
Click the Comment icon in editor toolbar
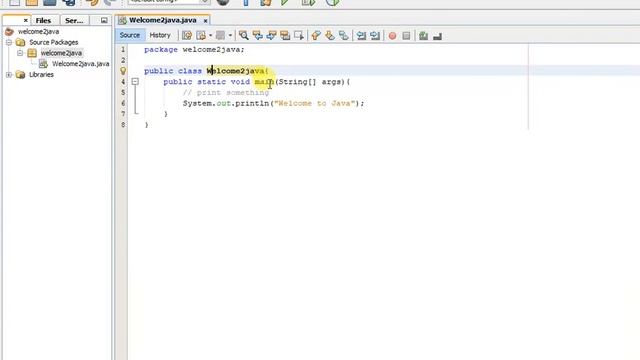(x=424, y=36)
